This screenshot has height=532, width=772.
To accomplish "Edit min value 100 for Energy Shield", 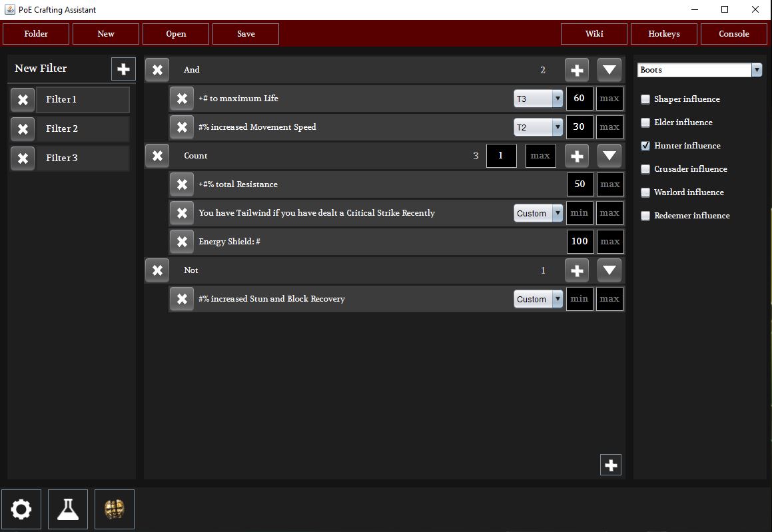I will [x=580, y=242].
